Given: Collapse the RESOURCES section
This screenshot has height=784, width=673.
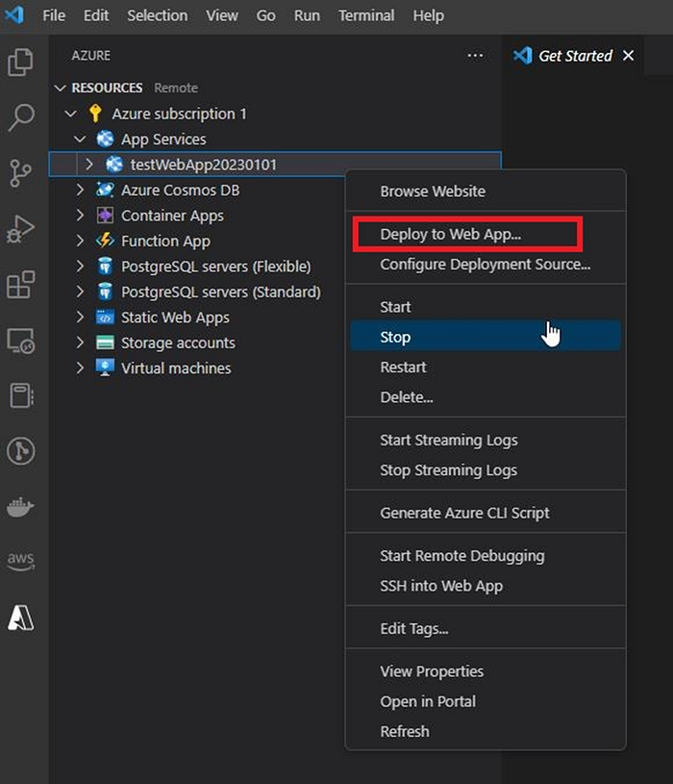Looking at the screenshot, I should point(60,88).
